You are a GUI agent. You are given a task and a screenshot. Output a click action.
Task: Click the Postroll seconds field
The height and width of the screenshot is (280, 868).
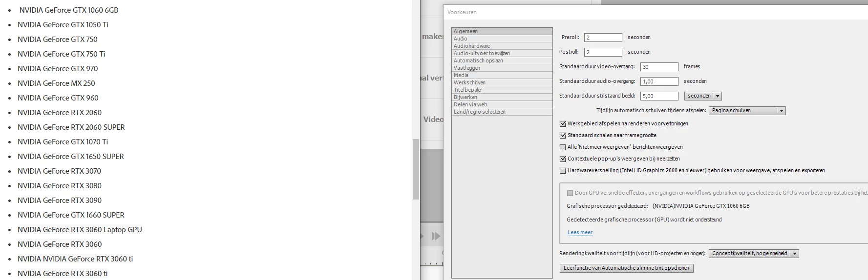tap(603, 52)
